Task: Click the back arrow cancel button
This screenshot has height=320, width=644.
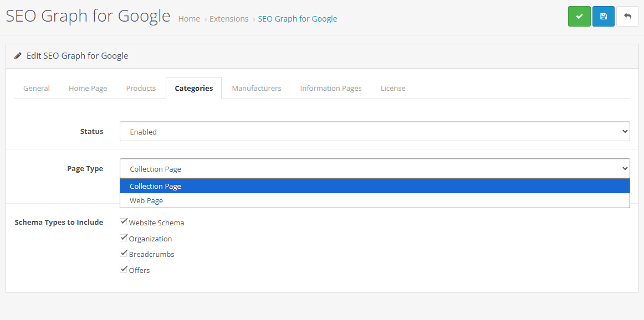Action: click(627, 17)
